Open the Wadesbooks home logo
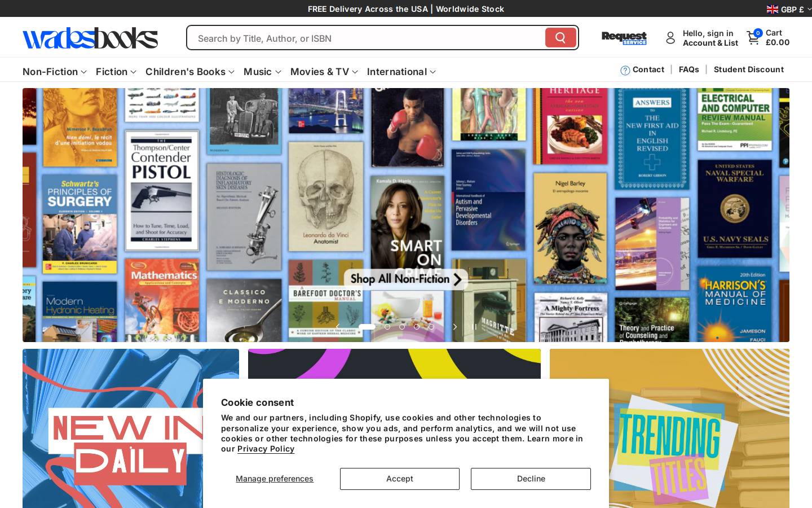 (90, 38)
